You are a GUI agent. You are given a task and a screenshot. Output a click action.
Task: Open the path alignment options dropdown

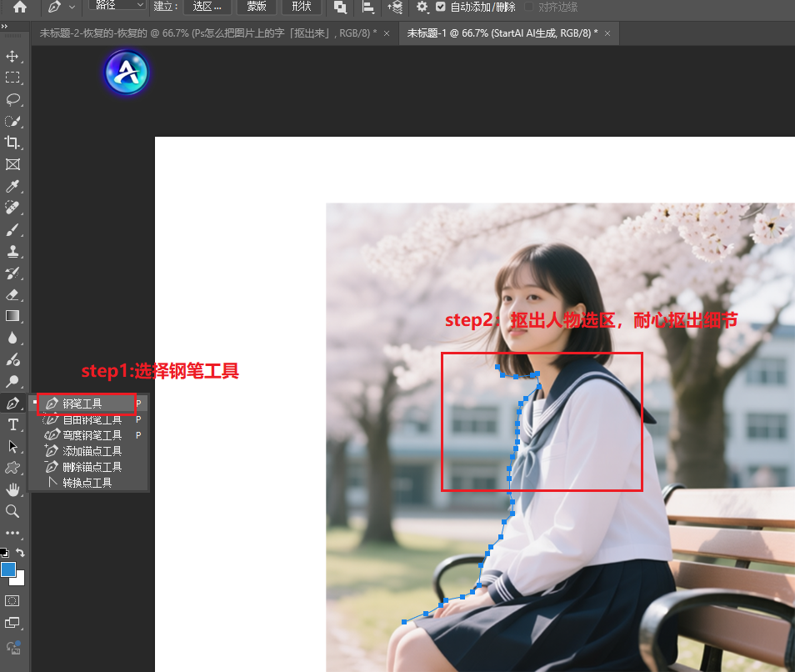(368, 8)
